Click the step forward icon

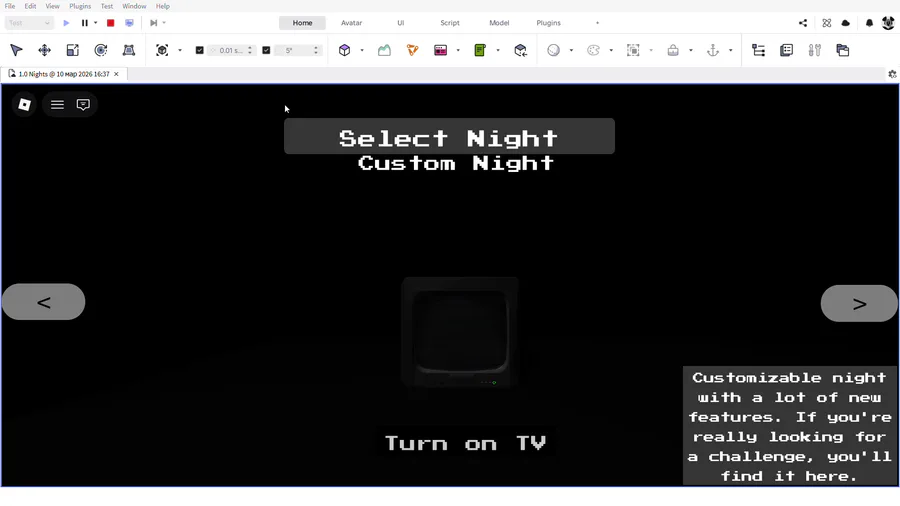153,23
